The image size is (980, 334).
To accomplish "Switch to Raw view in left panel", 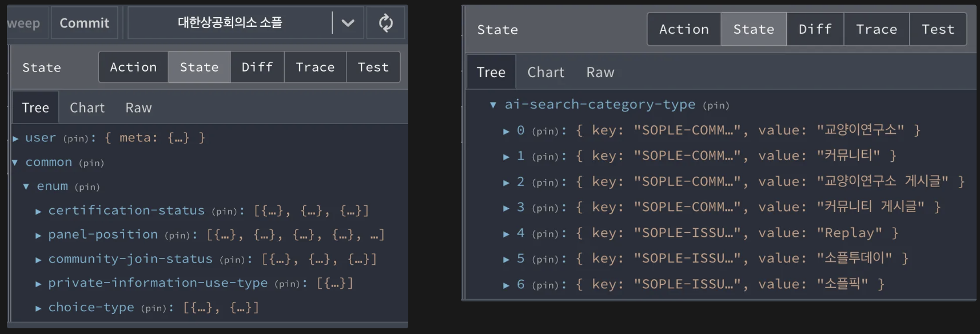I will 138,108.
